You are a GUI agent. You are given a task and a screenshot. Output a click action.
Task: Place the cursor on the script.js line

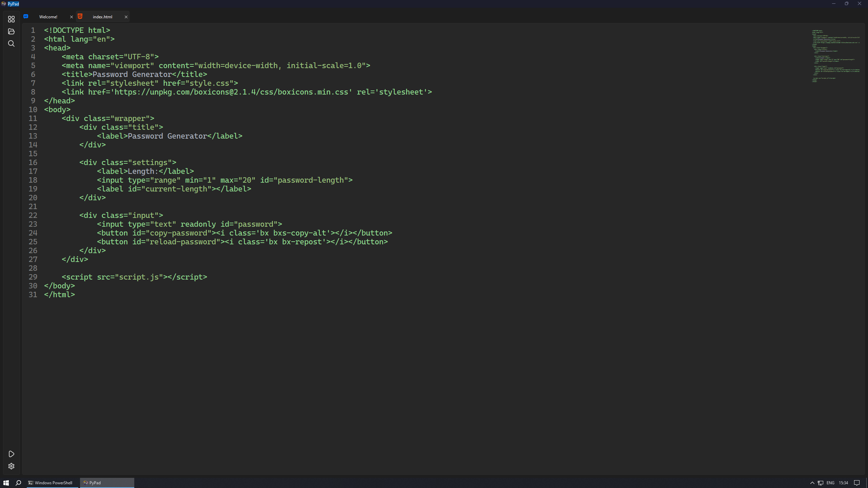click(x=134, y=277)
